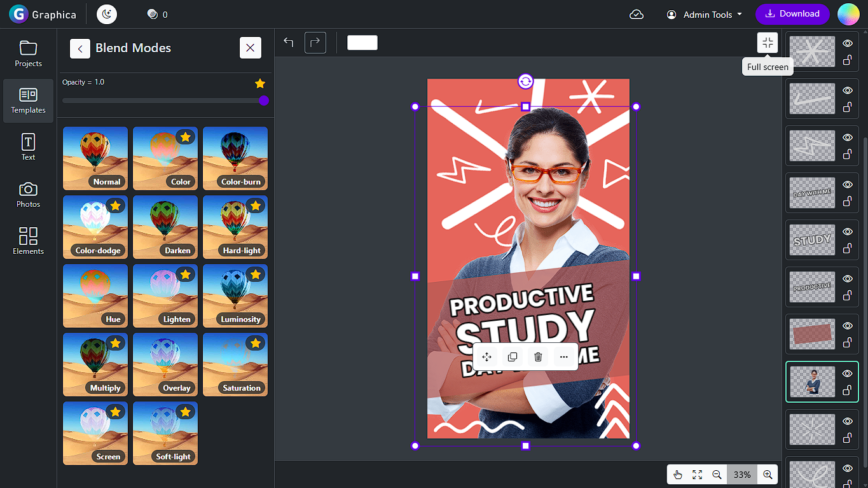Click the redo arrow icon
868x488 pixels.
pyautogui.click(x=315, y=43)
